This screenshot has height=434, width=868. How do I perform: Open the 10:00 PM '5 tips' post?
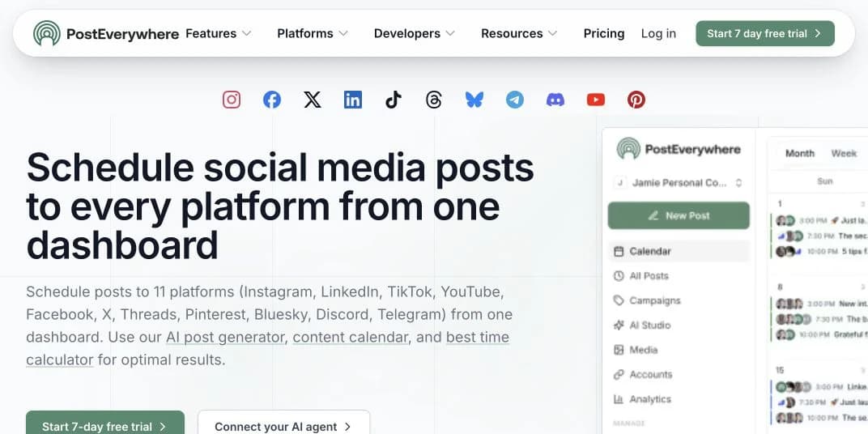819,251
